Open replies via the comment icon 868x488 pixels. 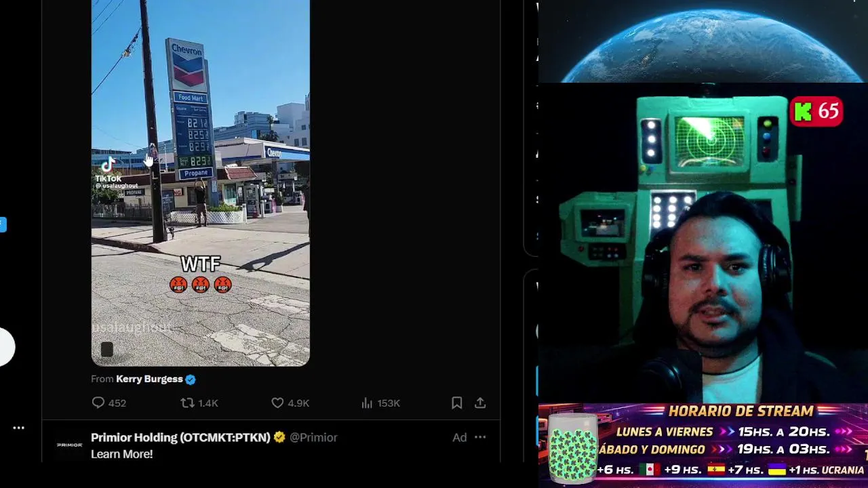[x=98, y=403]
